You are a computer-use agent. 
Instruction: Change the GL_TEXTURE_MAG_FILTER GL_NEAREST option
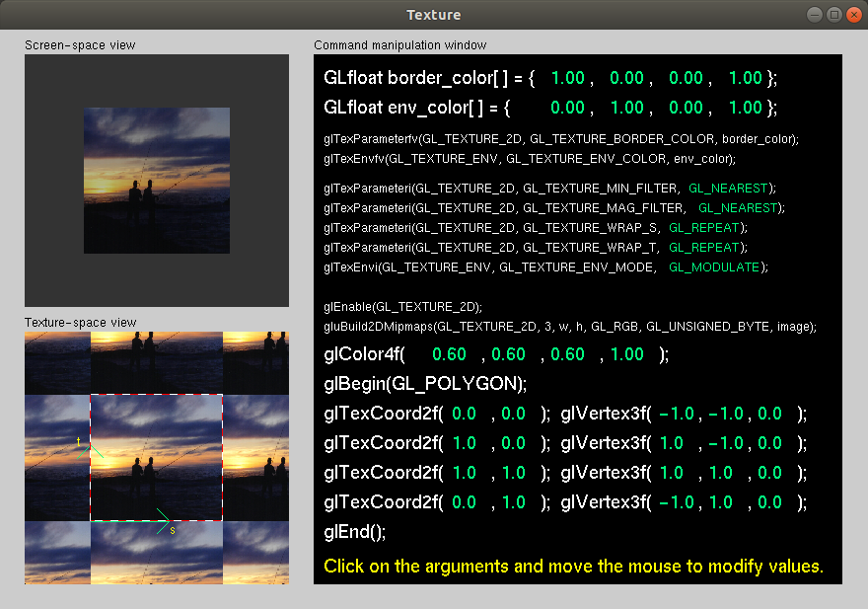tap(739, 208)
